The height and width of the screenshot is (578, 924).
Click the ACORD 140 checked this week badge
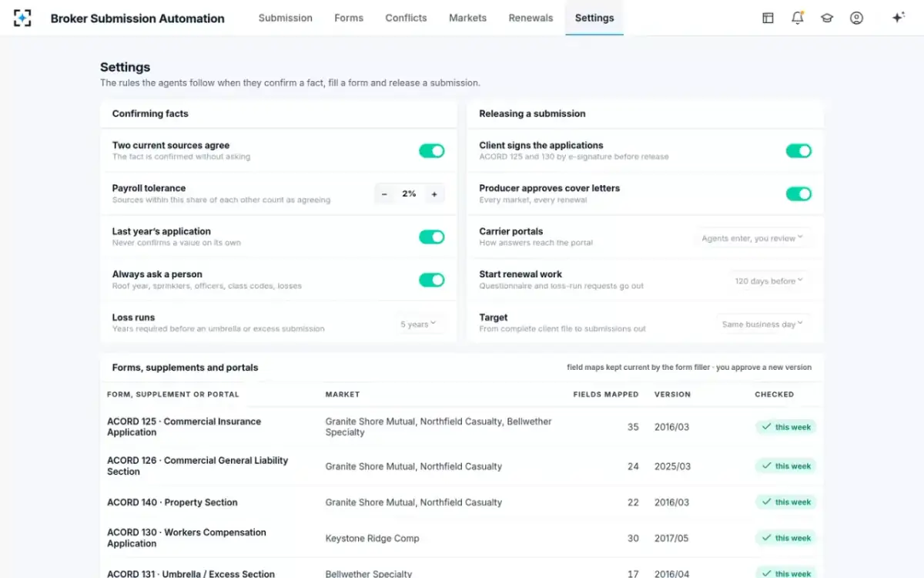coord(785,502)
